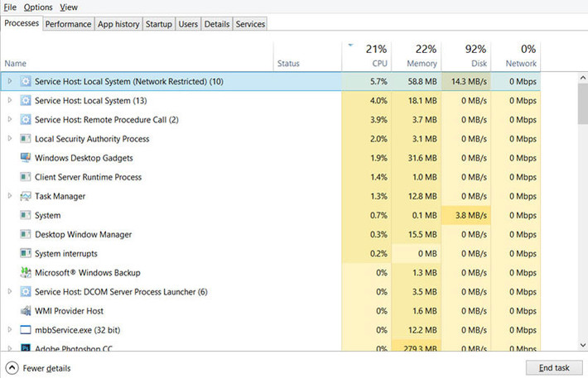Screen dimensions: 588x378
Task: Select the System interrupts row
Action: point(271,253)
